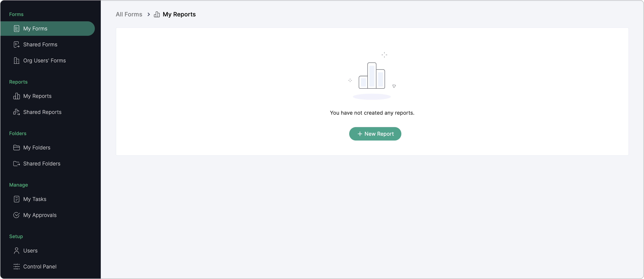Click the Shared Folders icon

(17, 164)
